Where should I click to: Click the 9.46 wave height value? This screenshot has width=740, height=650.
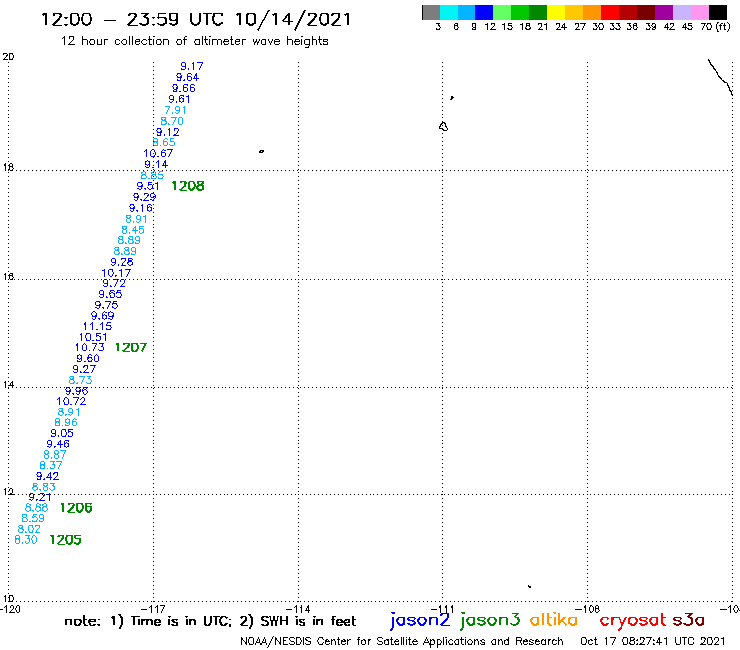pyautogui.click(x=58, y=444)
